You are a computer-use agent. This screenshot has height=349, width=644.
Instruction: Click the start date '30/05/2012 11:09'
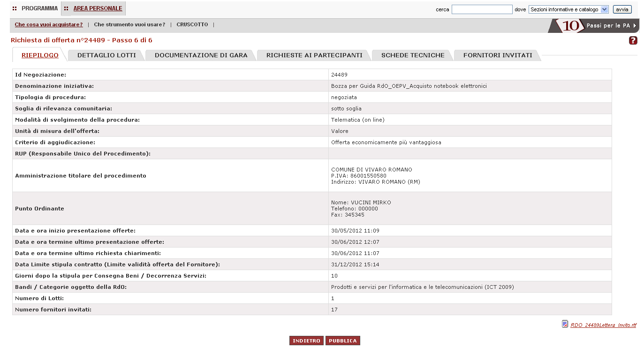(355, 231)
